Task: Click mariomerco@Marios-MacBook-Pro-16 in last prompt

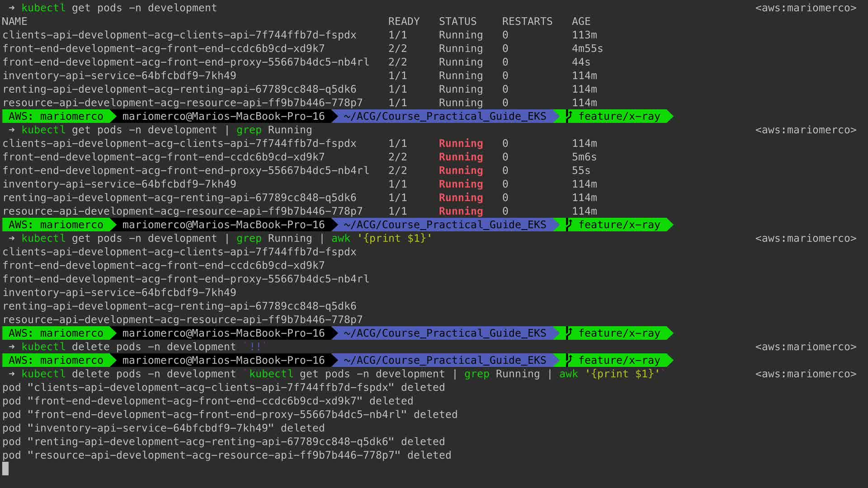Action: [223, 360]
